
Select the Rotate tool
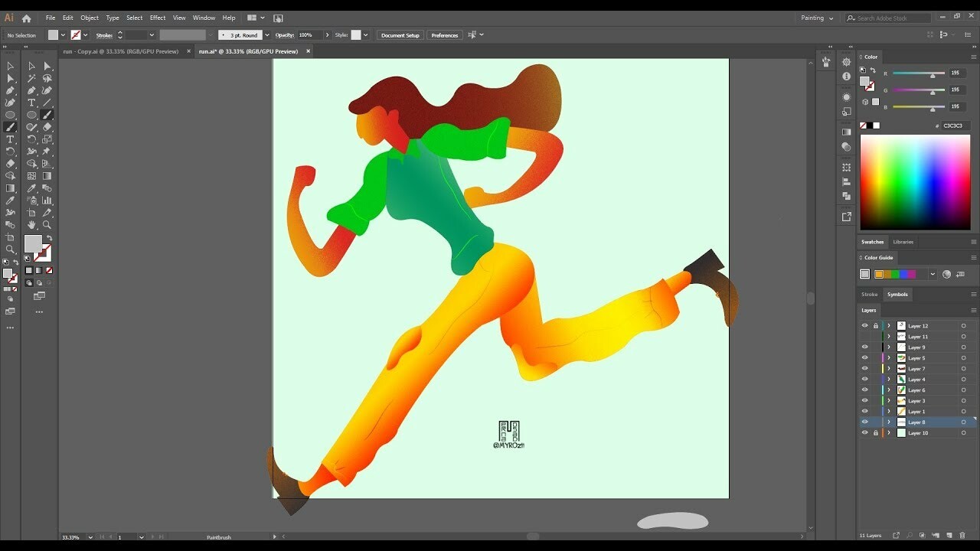click(x=32, y=139)
